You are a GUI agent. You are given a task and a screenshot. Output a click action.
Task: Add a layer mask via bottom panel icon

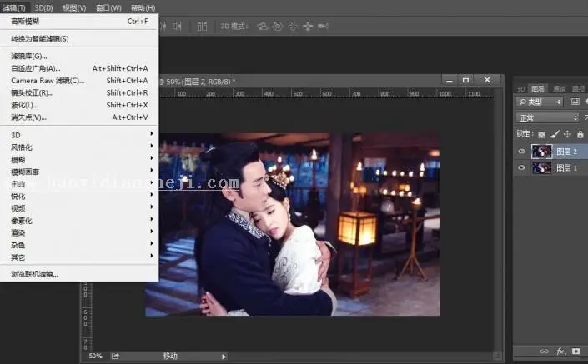576,351
